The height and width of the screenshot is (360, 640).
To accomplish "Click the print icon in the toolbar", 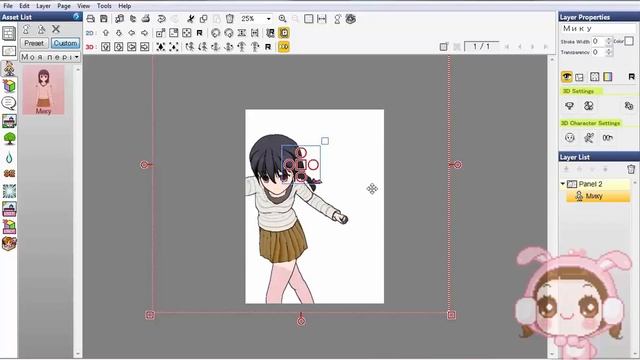I will point(91,19).
